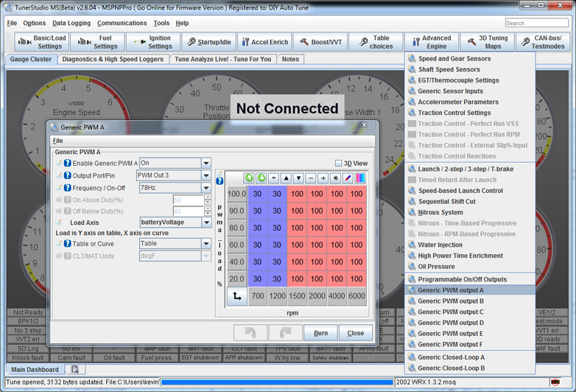
Task: Click the green decrement icon in table toolbar
Action: [261, 178]
